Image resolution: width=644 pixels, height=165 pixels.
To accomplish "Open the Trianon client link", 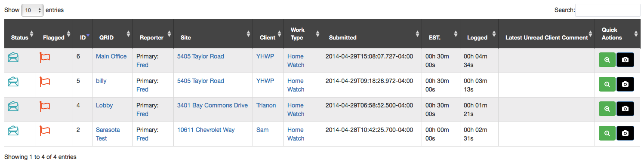I will coord(266,105).
